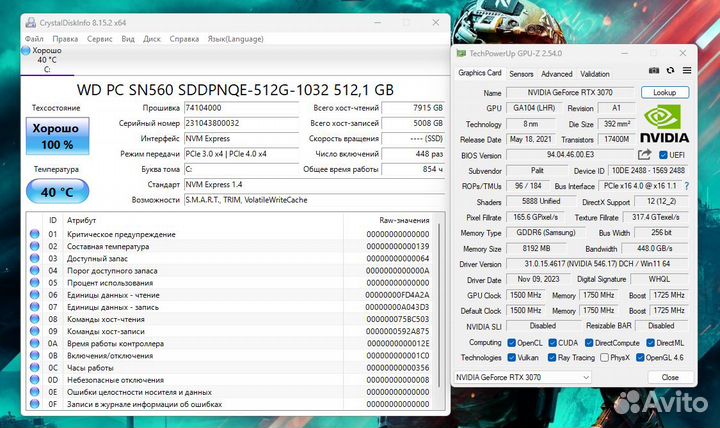Viewport: 720px width, 428px height.
Task: Switch to the Advanced tab
Action: [557, 74]
